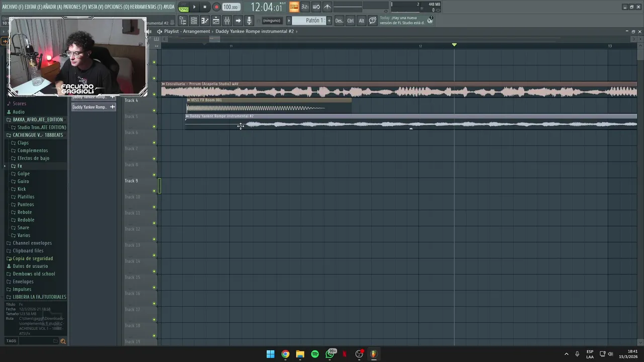Click the Ctrl button
This screenshot has width=644, height=362.
[x=350, y=21]
